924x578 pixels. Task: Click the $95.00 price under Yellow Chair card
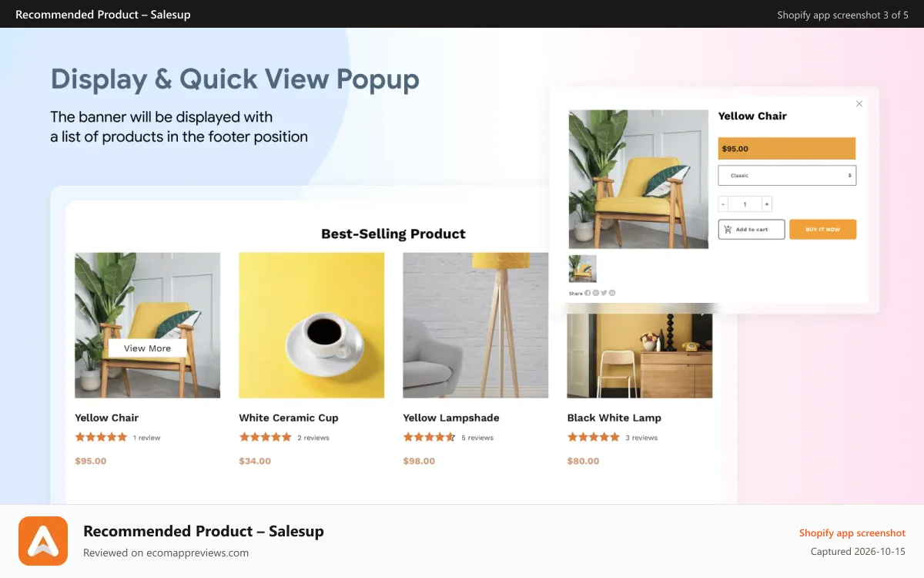[x=91, y=461]
